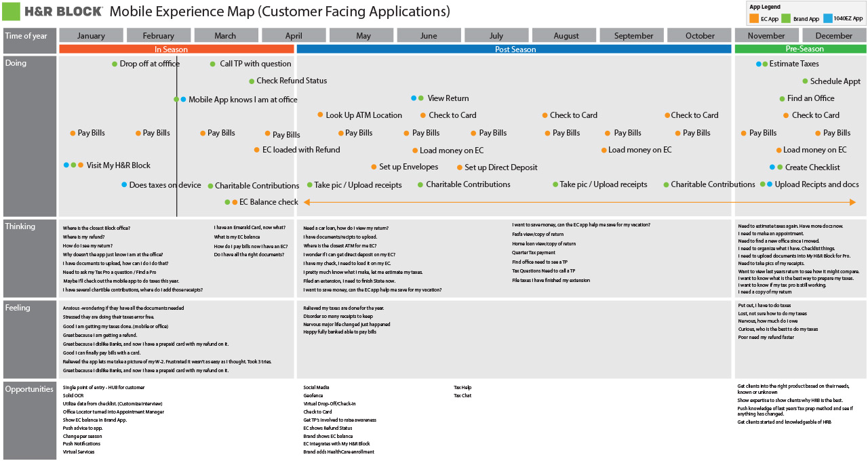Open the Set up Direct Deposit item

click(500, 167)
